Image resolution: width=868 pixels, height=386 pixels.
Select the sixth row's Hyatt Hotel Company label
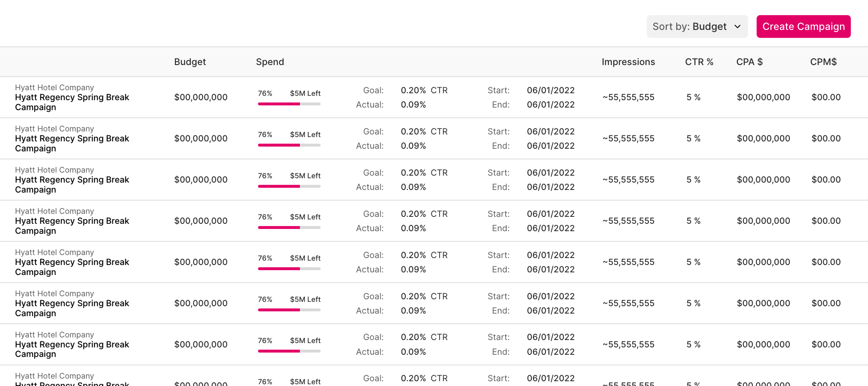tap(54, 294)
